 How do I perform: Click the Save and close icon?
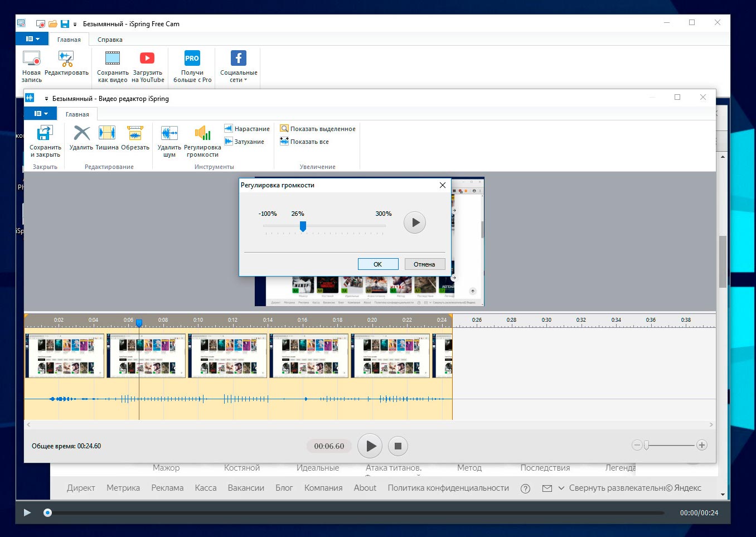[x=45, y=134]
